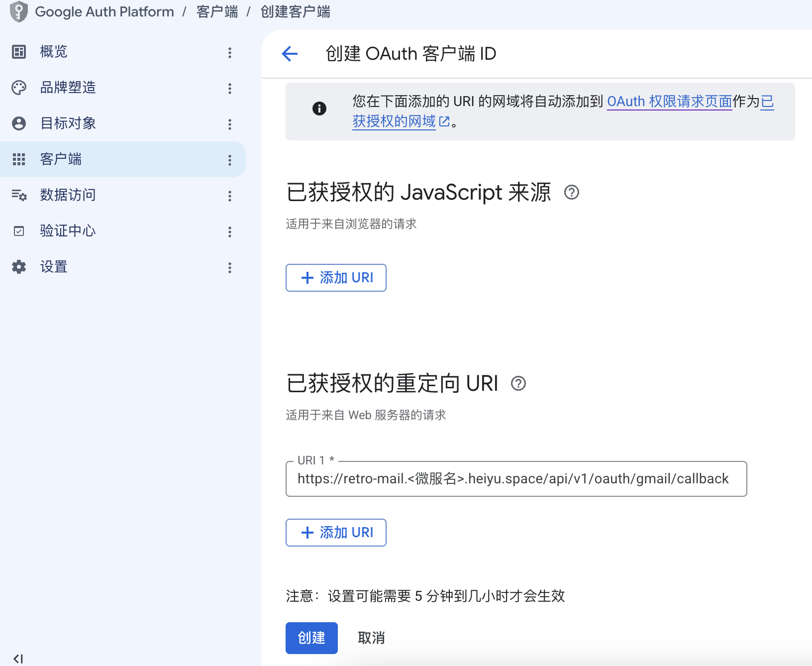Click the blue 创建 button

click(311, 638)
